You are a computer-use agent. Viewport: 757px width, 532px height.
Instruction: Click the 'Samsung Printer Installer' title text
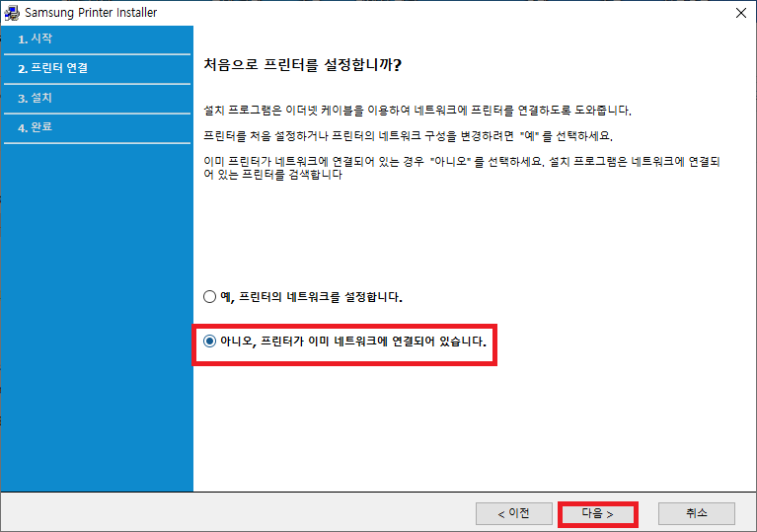91,13
